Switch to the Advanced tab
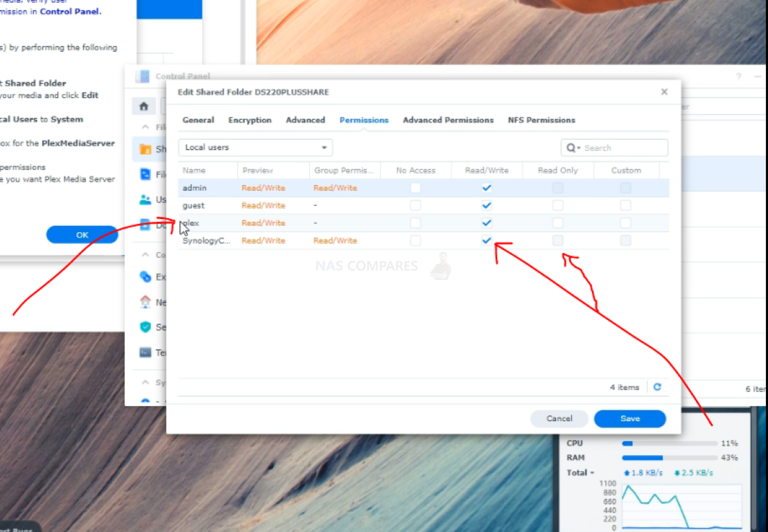The width and height of the screenshot is (768, 532). pyautogui.click(x=305, y=120)
